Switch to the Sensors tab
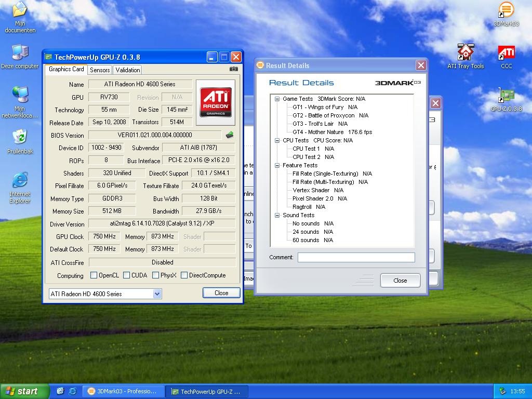 100,70
